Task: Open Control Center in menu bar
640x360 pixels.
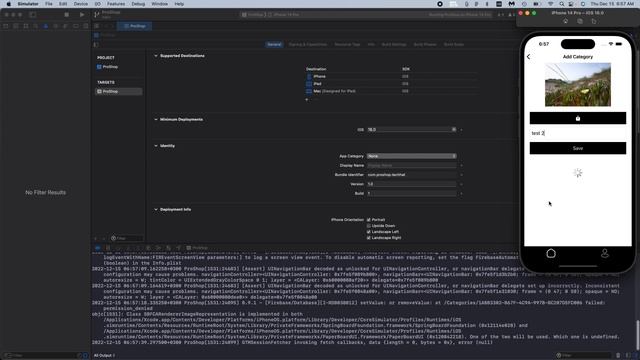Action: click(x=571, y=4)
